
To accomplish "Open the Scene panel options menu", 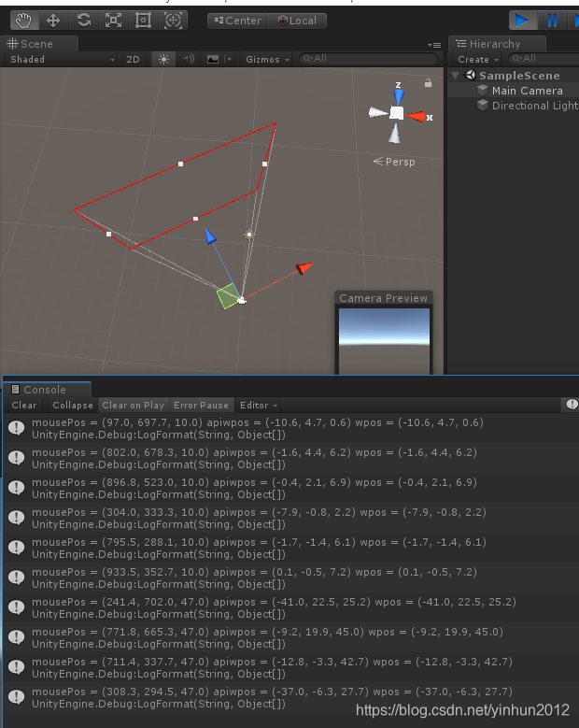I will (434, 45).
